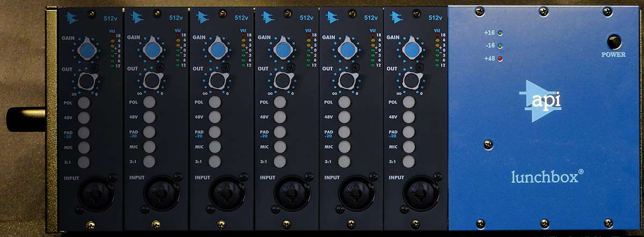Image resolution: width=644 pixels, height=237 pixels.
Task: Adjust GAIN knob on sixth 512v module
Action: click(412, 50)
